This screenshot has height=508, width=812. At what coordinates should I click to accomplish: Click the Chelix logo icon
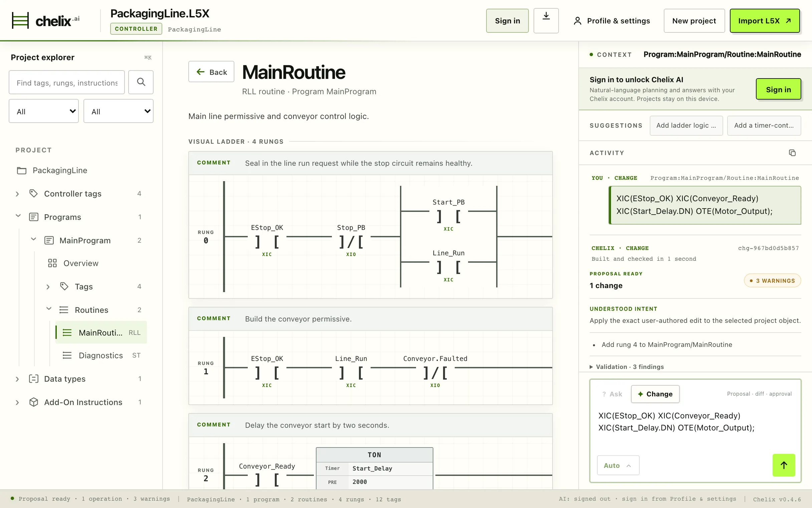[20, 20]
